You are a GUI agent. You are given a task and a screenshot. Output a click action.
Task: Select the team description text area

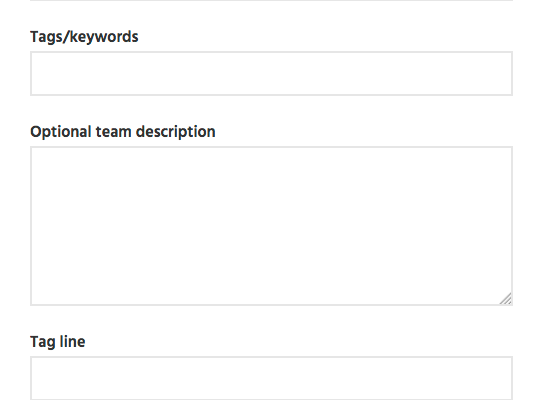[271, 226]
